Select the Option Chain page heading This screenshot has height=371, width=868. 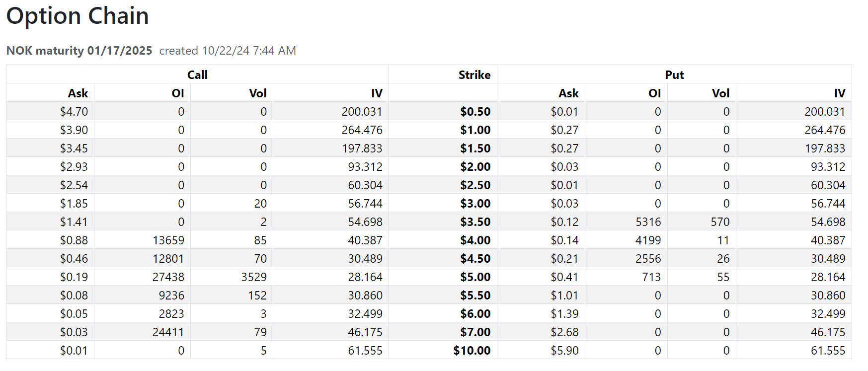click(78, 16)
